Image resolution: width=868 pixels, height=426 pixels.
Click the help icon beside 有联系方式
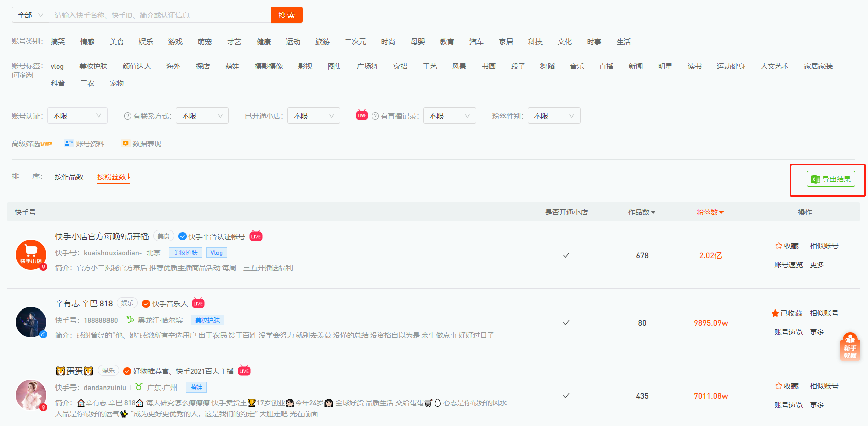(x=128, y=116)
